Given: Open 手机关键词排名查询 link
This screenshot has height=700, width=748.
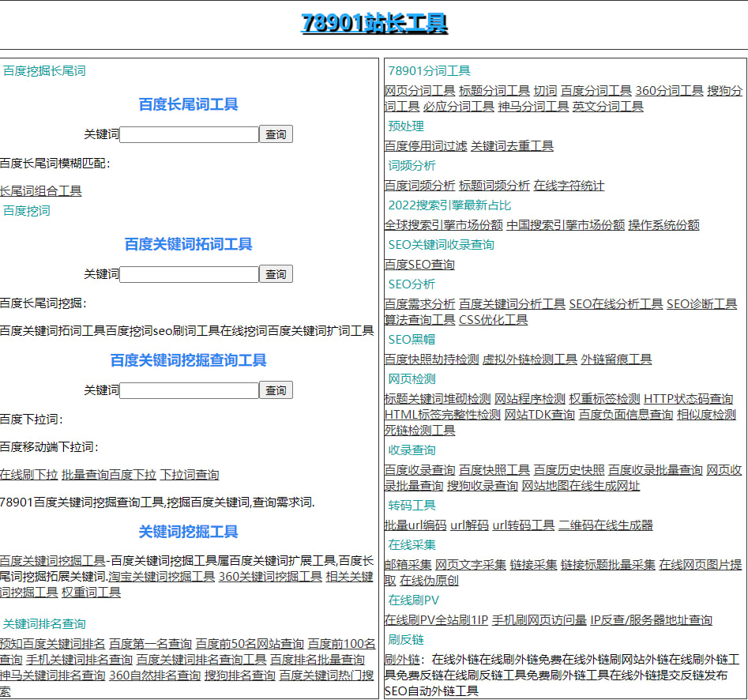Looking at the screenshot, I should coord(79,660).
